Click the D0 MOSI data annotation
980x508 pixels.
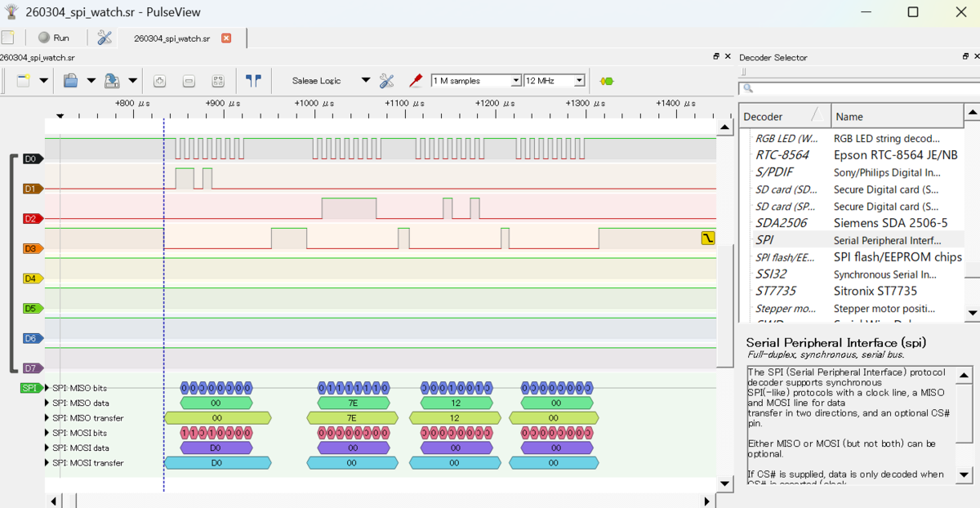point(216,448)
